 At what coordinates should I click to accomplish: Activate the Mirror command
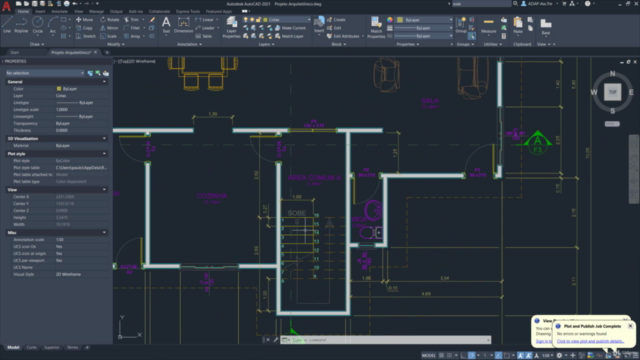[x=109, y=28]
